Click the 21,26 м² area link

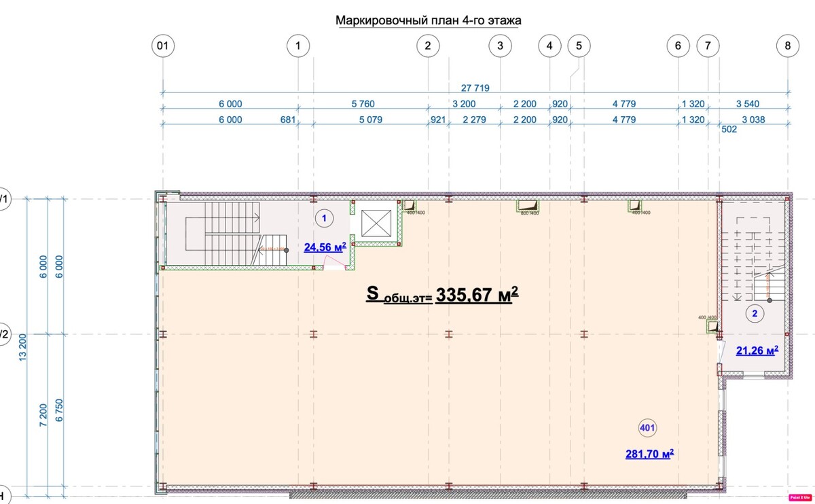(x=757, y=350)
